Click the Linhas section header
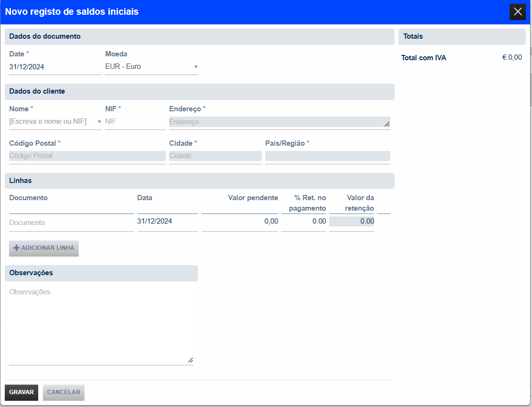The height and width of the screenshot is (407, 532). point(199,181)
